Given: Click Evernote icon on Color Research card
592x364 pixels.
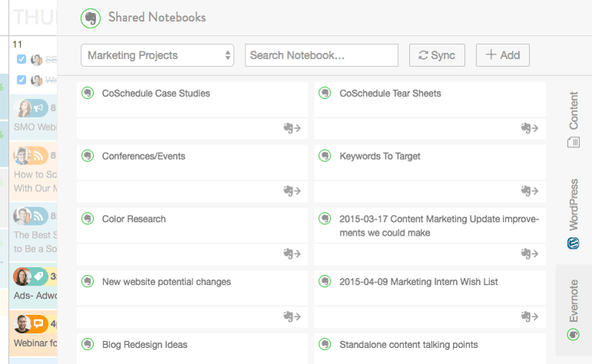Looking at the screenshot, I should click(x=88, y=218).
